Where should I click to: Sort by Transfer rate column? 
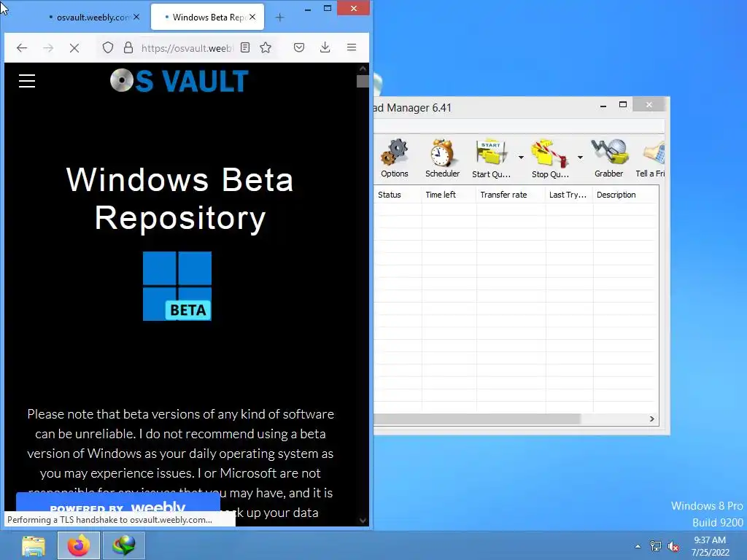pyautogui.click(x=511, y=195)
